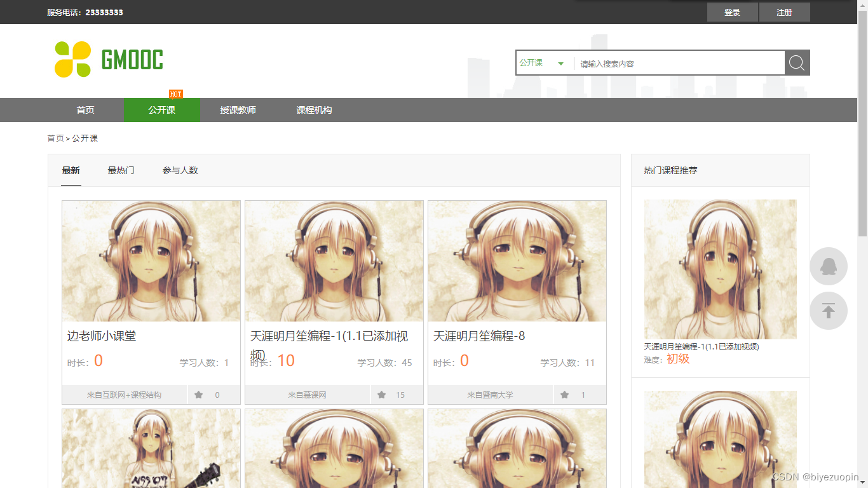The width and height of the screenshot is (868, 488).
Task: Click 时长 value 10
Action: pyautogui.click(x=286, y=361)
